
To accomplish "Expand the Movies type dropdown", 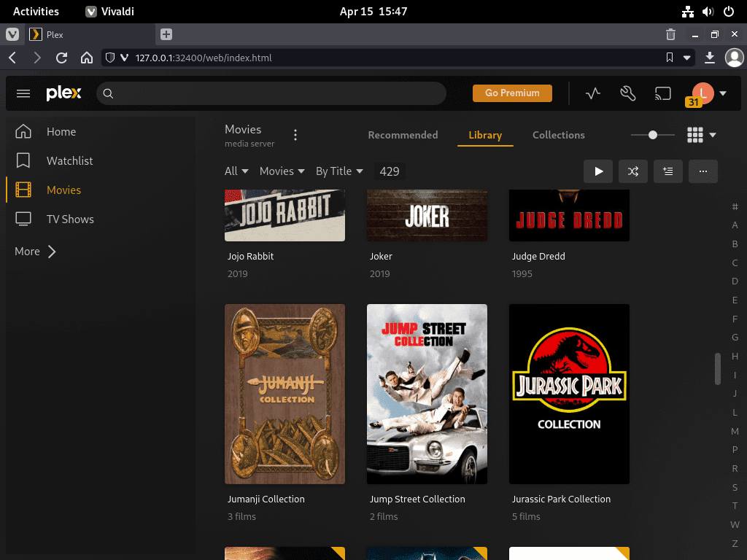I will point(282,171).
